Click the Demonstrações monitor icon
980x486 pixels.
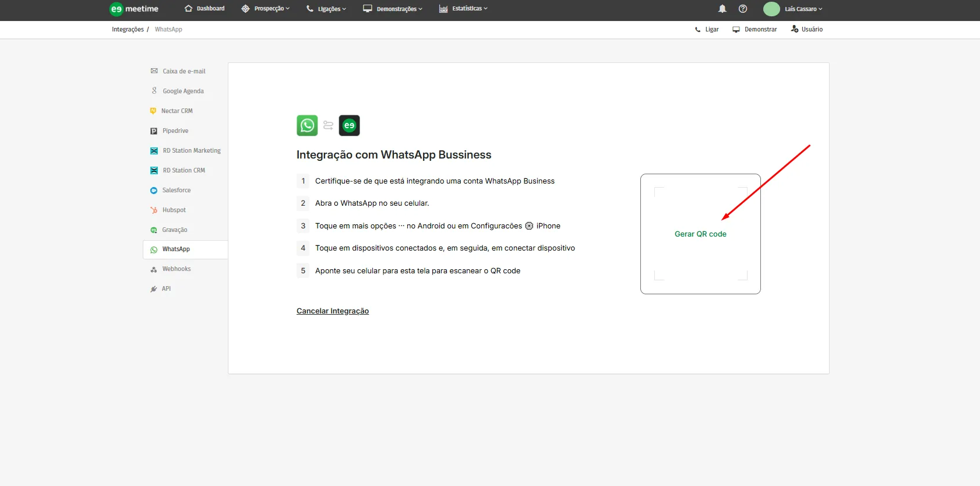pos(368,9)
